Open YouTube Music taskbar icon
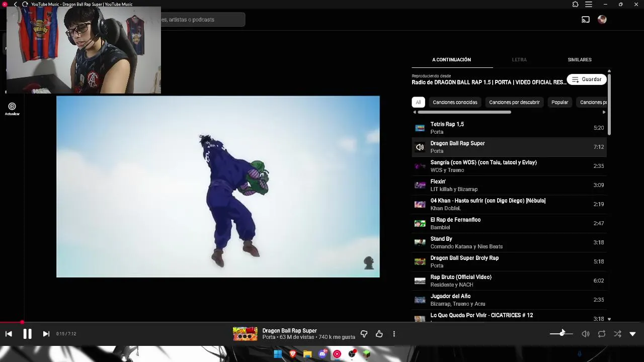 coord(337,354)
